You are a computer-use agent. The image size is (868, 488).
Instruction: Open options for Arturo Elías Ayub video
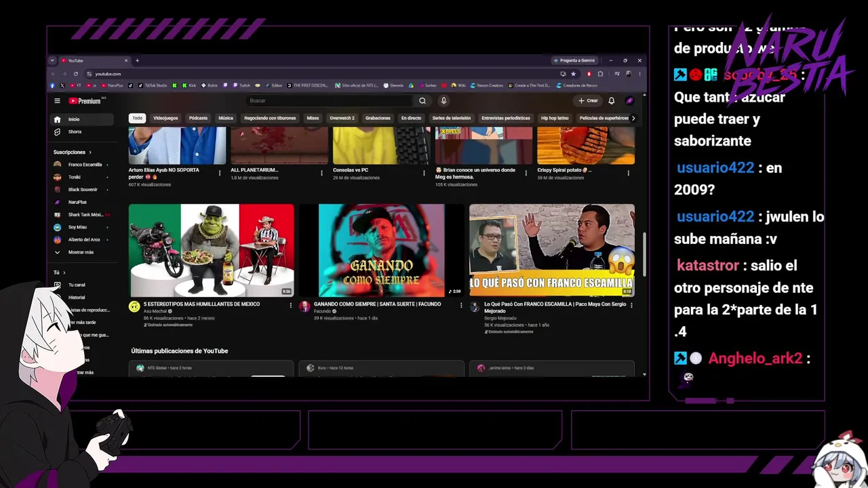tap(220, 173)
